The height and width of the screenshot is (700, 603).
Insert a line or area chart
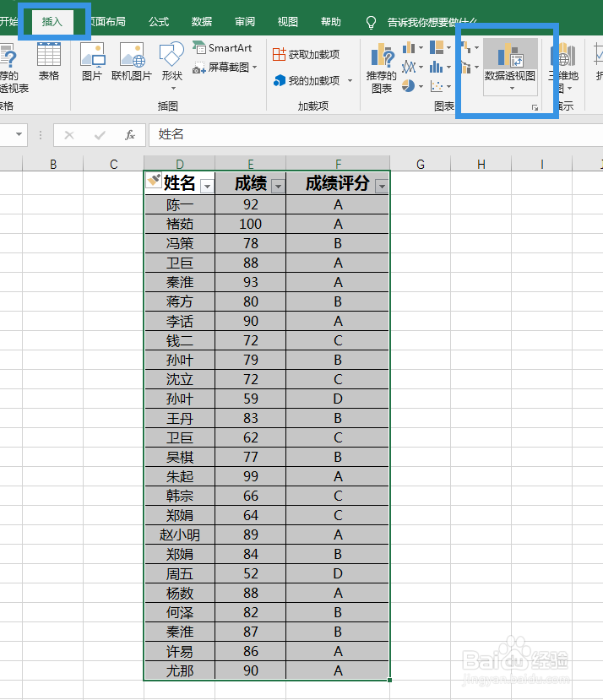pos(409,67)
